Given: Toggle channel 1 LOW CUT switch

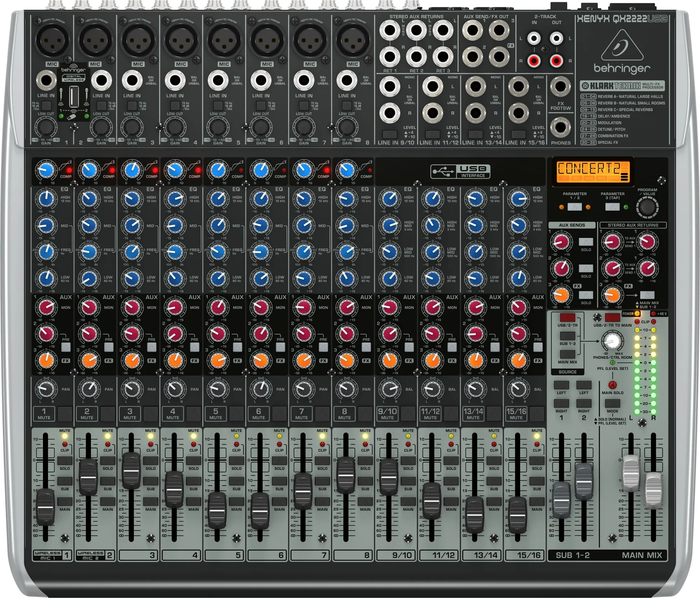Looking at the screenshot, I should tap(46, 105).
